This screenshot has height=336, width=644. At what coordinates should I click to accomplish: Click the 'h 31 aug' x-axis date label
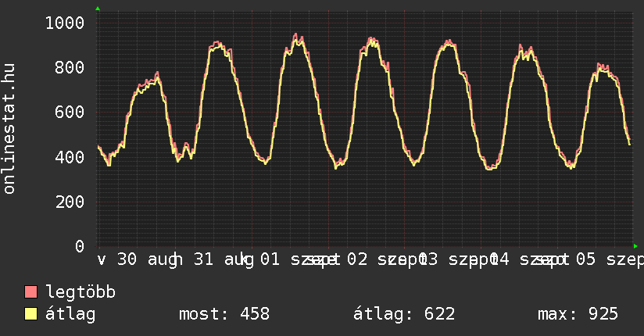tap(213, 259)
